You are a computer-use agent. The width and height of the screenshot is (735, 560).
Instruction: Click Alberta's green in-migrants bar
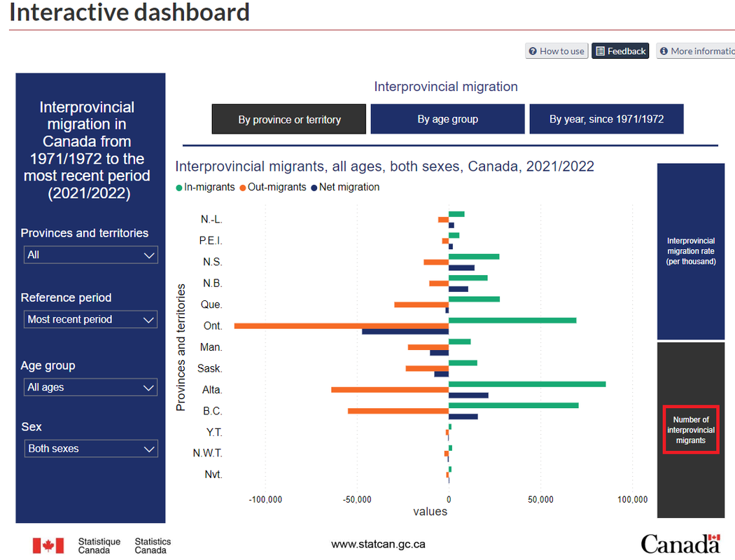526,384
